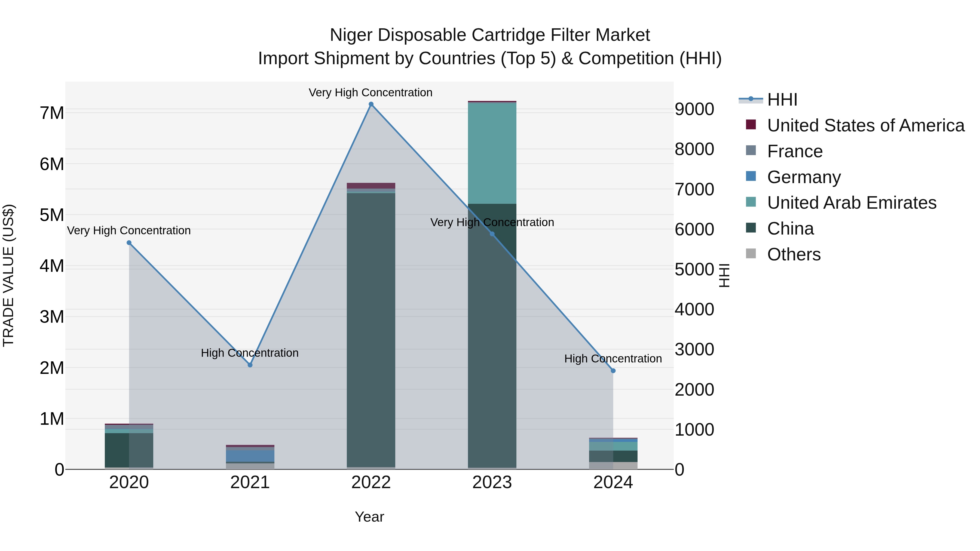Screen dimensions: 980x551
Task: Click the France gray-blue legend swatch
Action: pyautogui.click(x=751, y=150)
